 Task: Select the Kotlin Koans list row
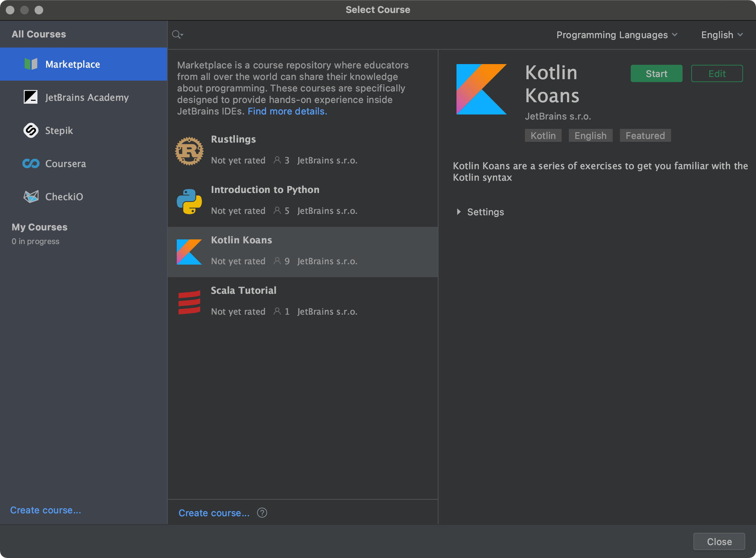coord(303,252)
